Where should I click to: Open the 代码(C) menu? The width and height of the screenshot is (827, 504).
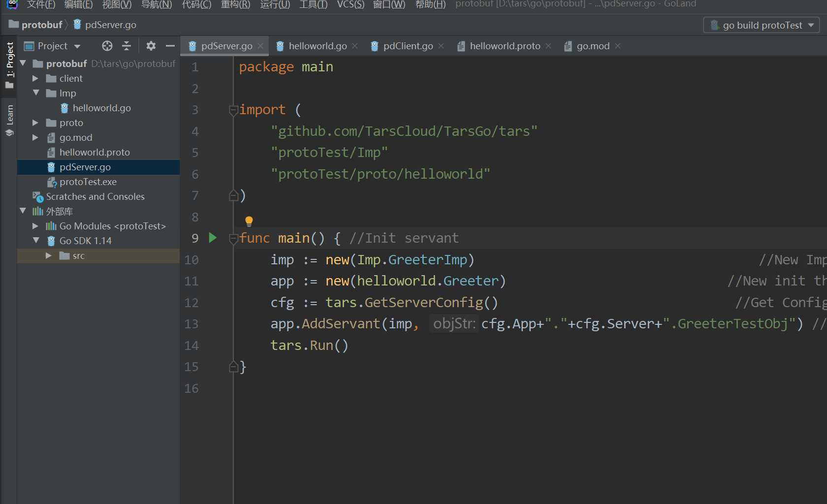(x=196, y=4)
